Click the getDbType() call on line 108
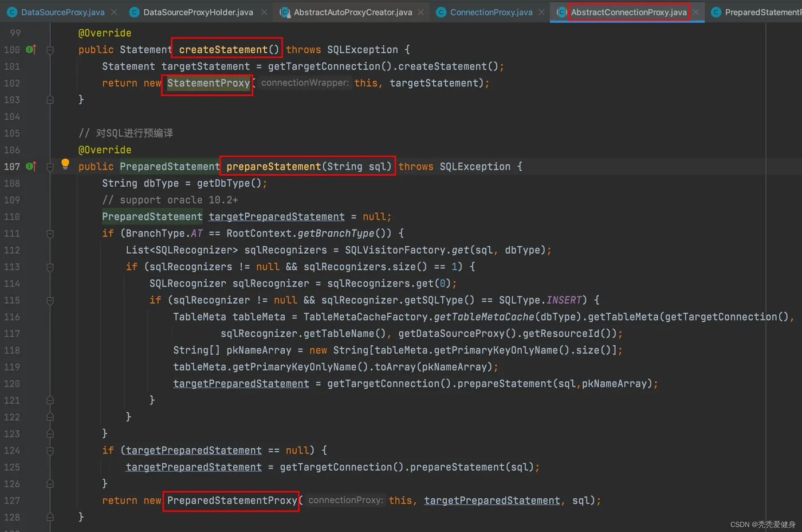The height and width of the screenshot is (532, 802). pos(229,183)
